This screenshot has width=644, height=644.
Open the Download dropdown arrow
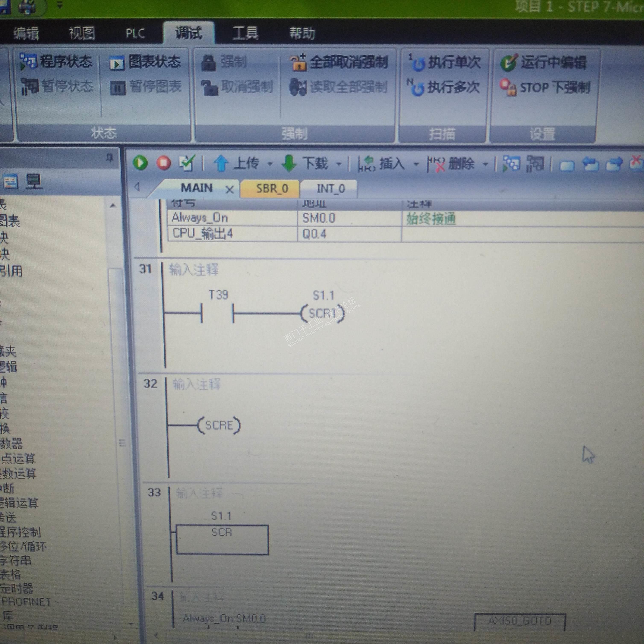[339, 164]
